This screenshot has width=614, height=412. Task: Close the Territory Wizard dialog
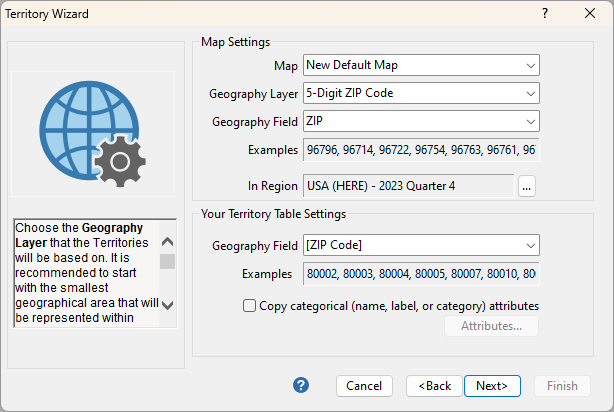point(590,14)
